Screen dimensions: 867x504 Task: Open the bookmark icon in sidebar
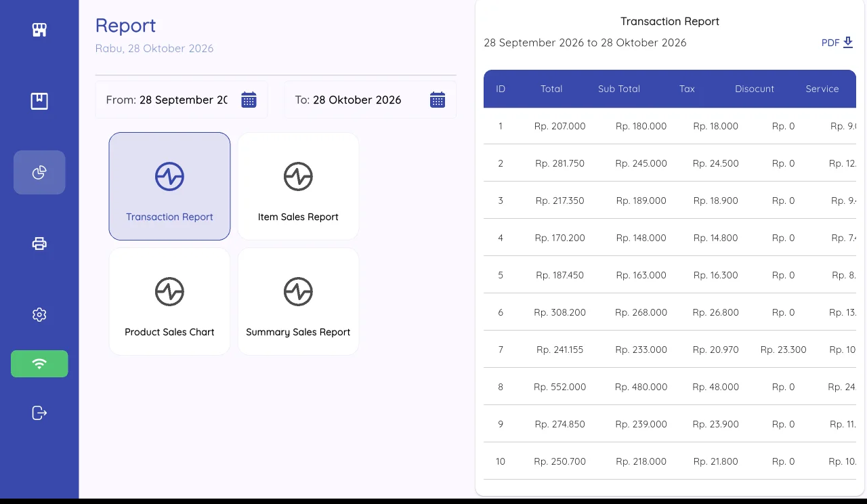pos(39,102)
